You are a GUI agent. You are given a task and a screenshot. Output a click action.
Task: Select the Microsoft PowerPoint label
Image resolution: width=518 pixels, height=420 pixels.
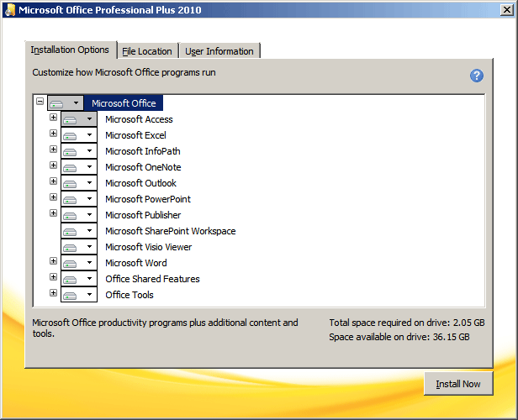[x=148, y=199]
